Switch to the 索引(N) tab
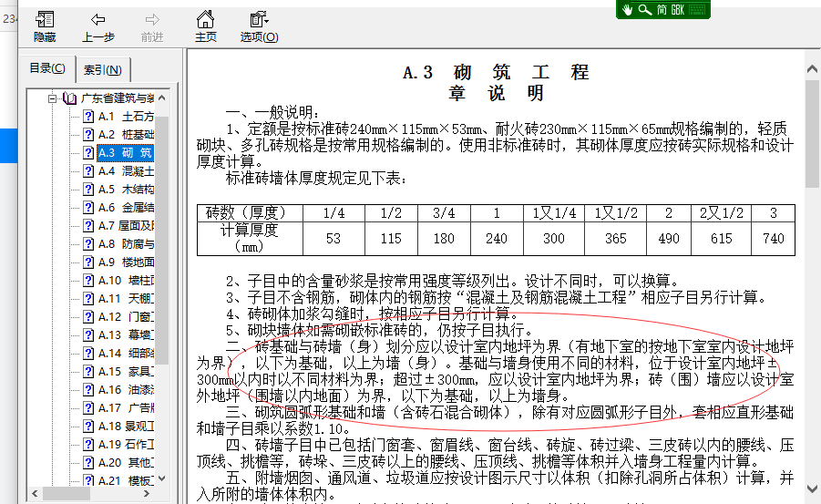821x504 pixels. [103, 69]
